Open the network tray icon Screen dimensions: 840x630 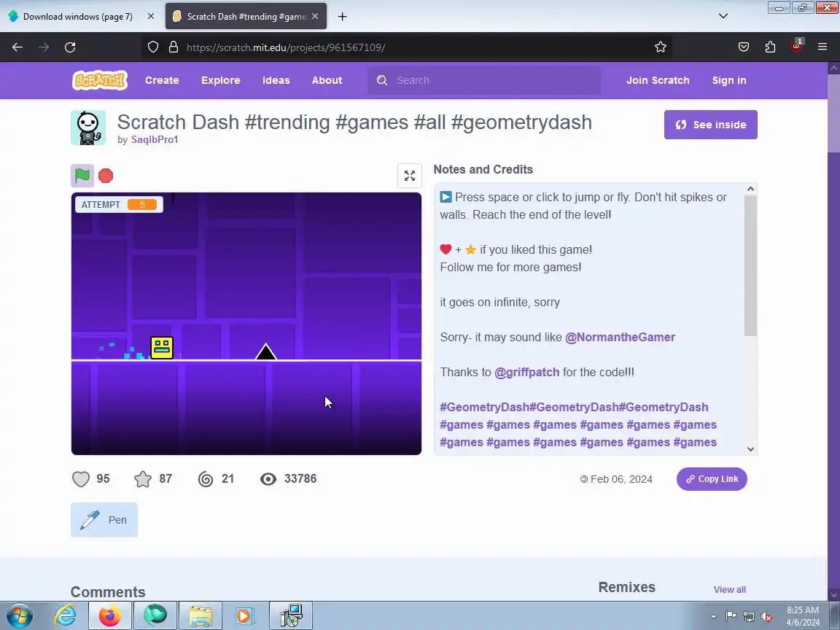(x=749, y=617)
